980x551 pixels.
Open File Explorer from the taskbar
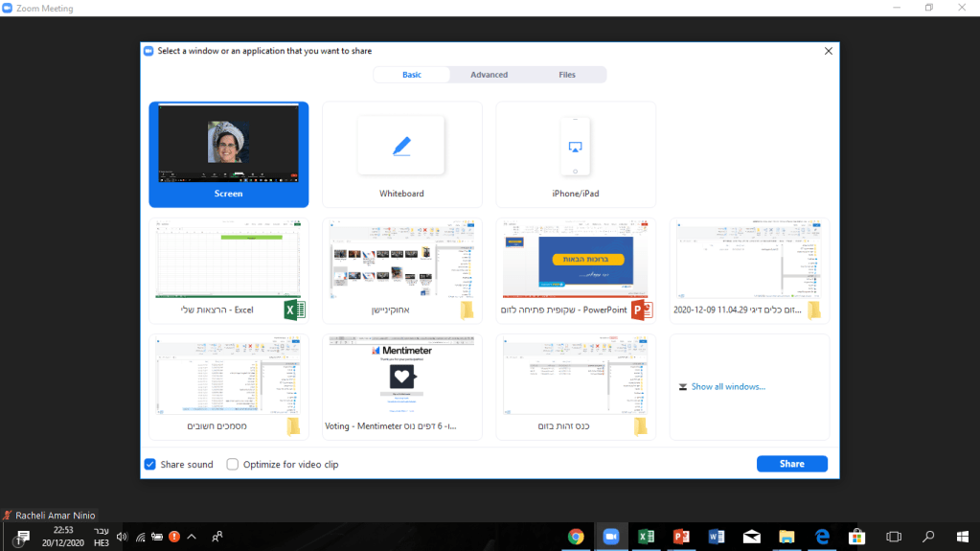click(786, 537)
